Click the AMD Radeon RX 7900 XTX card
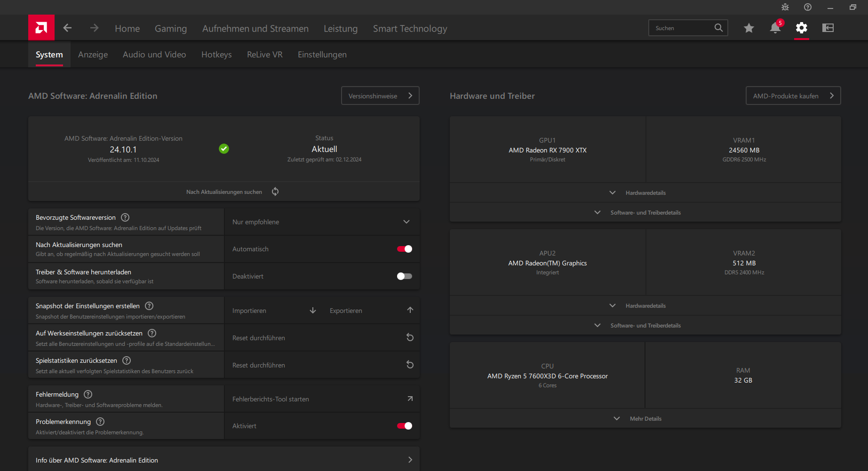The height and width of the screenshot is (471, 868). [x=548, y=150]
